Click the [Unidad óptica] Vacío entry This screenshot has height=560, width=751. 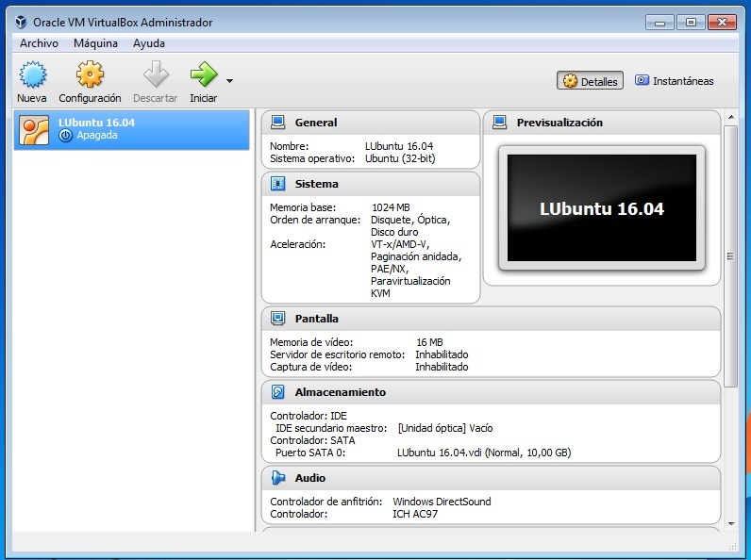[x=445, y=428]
